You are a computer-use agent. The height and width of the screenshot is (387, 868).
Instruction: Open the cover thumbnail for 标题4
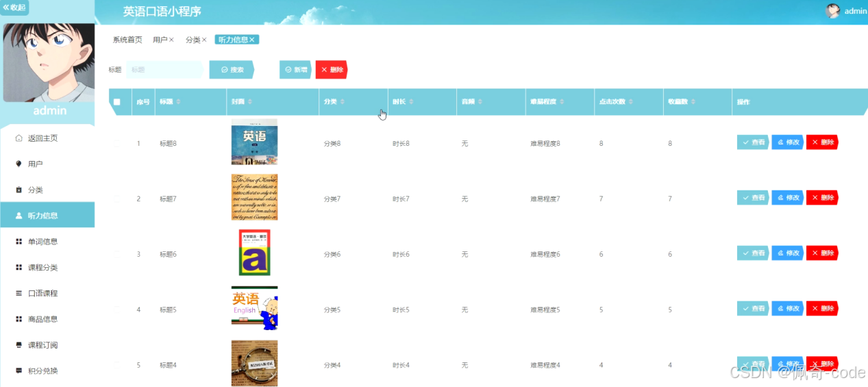[254, 364]
